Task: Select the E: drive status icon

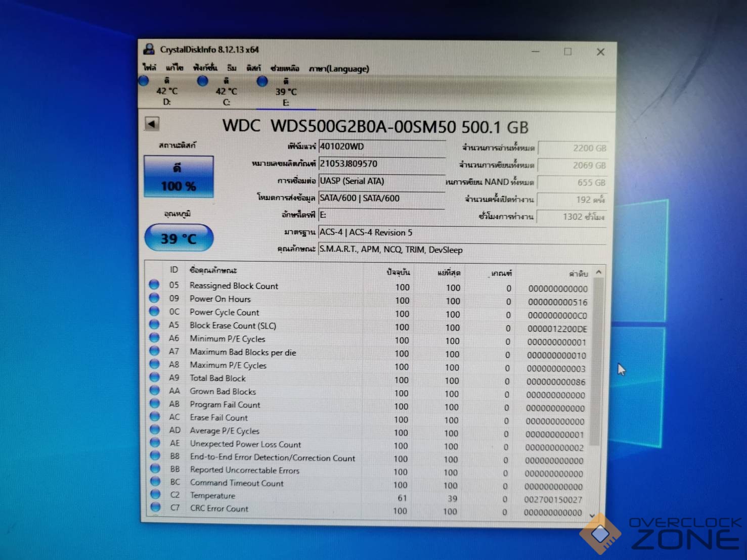Action: [x=262, y=81]
